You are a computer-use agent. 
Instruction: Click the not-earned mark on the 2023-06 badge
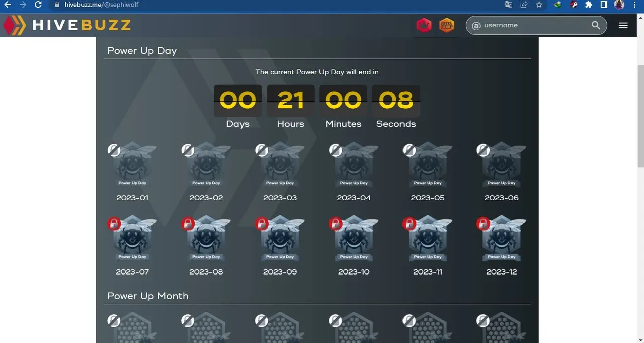tap(483, 150)
